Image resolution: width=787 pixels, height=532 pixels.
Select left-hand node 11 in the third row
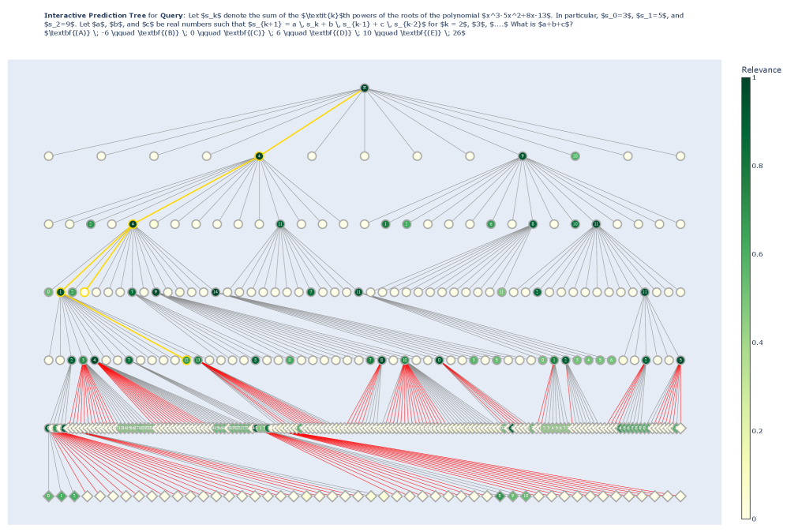[280, 224]
